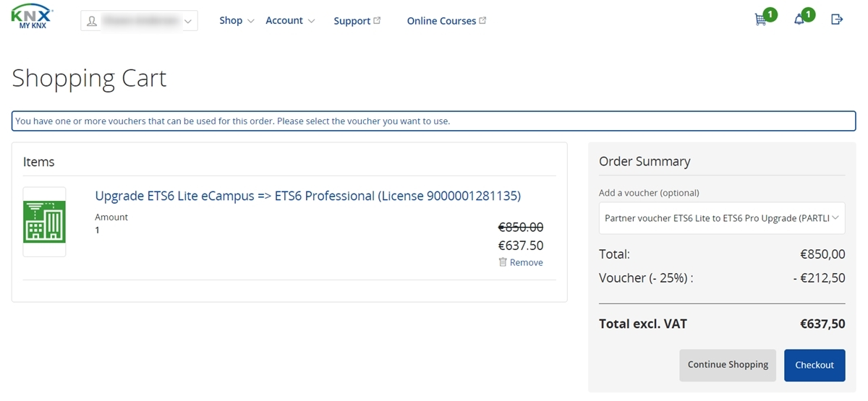Expand the user account selector dropdown
868x401 pixels.
pos(139,21)
